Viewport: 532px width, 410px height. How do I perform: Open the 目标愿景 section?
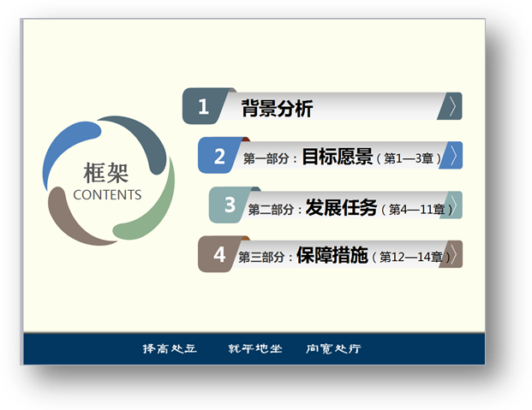click(337, 157)
